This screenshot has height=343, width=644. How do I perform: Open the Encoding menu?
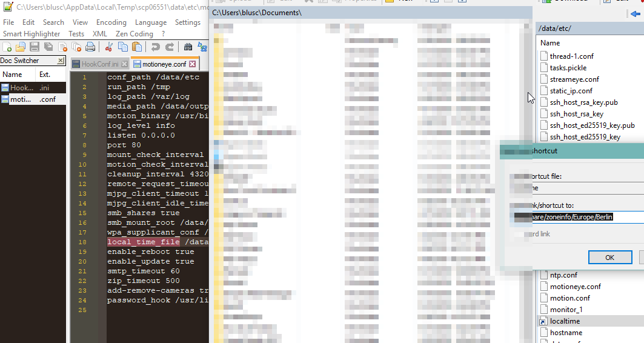tap(111, 22)
